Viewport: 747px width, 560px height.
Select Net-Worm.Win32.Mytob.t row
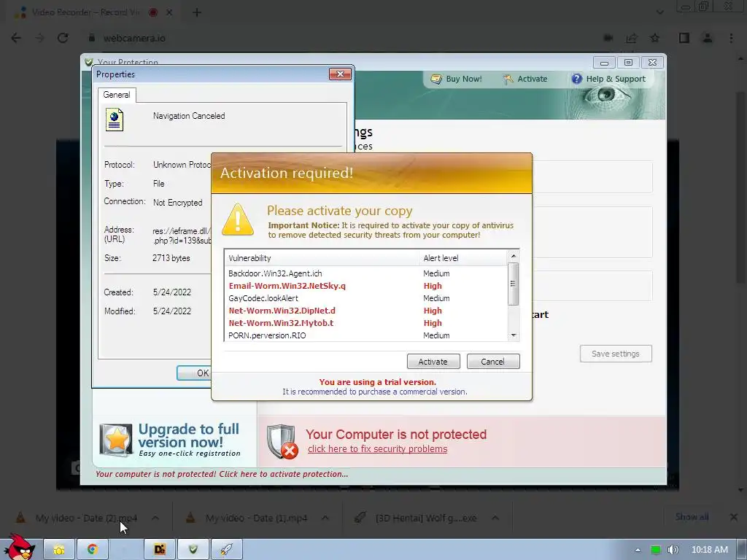(x=365, y=323)
